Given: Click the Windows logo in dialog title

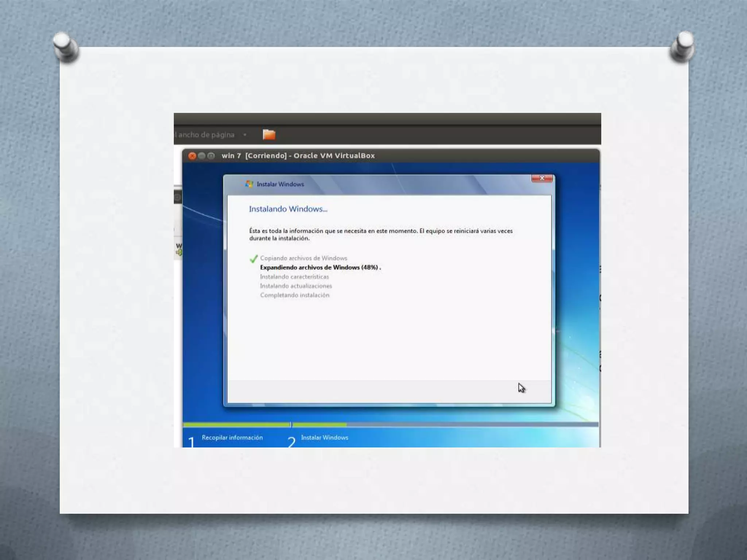Looking at the screenshot, I should pyautogui.click(x=249, y=184).
